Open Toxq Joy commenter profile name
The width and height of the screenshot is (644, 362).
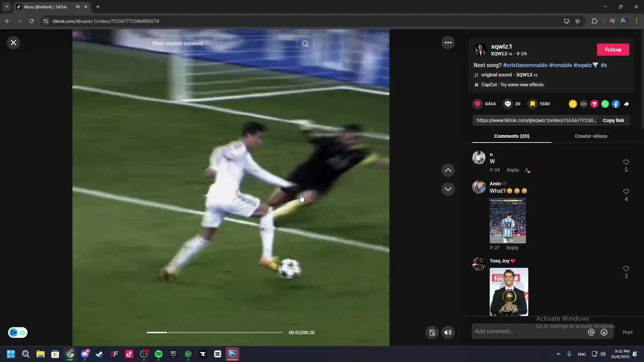(500, 261)
